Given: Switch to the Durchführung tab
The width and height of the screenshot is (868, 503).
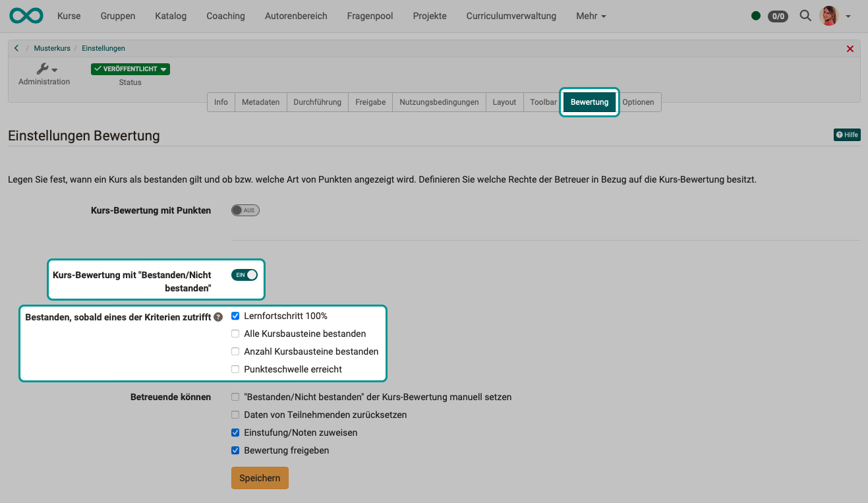Looking at the screenshot, I should point(317,102).
